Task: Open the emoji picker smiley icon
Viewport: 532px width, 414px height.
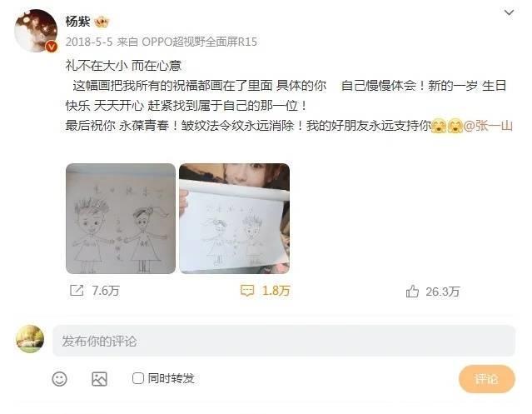Action: 59,378
